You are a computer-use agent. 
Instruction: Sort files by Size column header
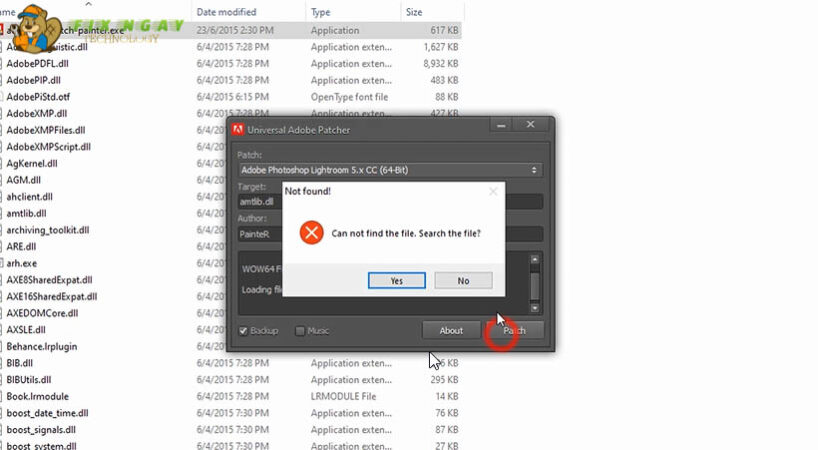pyautogui.click(x=412, y=12)
